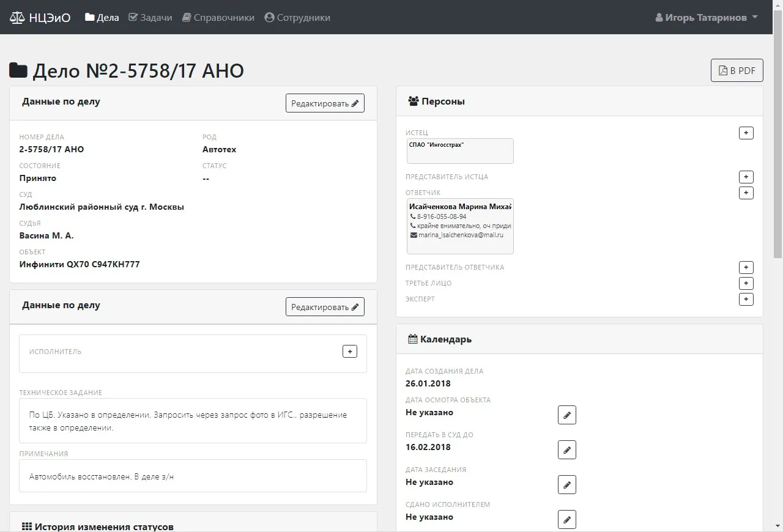Click the Исайченкова Марина defendant card
Viewport: 783px width, 532px height.
[x=460, y=226]
